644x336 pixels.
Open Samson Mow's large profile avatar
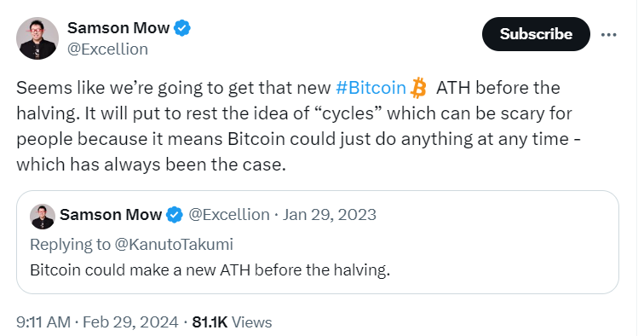(x=37, y=38)
